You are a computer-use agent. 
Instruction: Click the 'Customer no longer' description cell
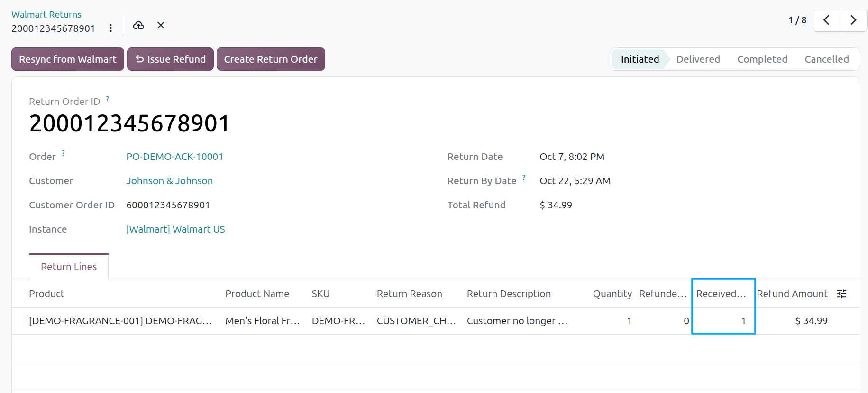(x=517, y=321)
